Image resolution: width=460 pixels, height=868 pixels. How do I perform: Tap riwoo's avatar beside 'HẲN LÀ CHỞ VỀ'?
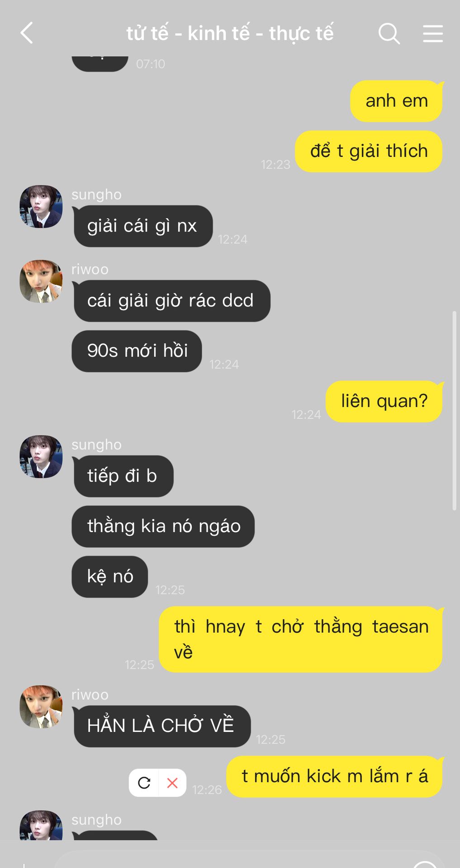coord(41,707)
